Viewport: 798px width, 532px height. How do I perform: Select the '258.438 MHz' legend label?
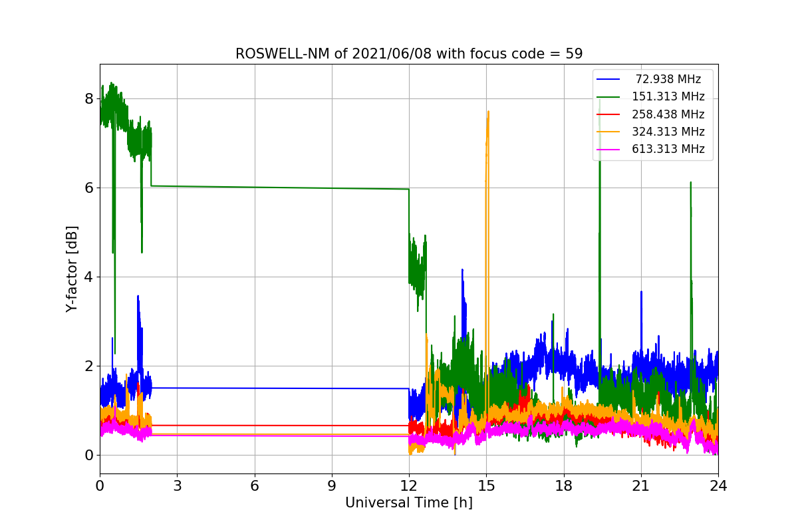pyautogui.click(x=668, y=114)
